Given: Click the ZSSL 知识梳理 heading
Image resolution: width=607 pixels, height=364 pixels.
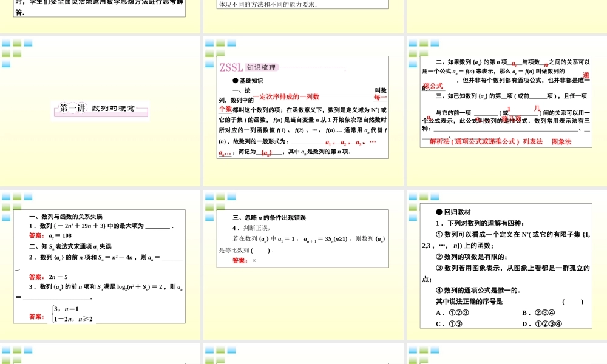Looking at the screenshot, I should click(x=248, y=67).
